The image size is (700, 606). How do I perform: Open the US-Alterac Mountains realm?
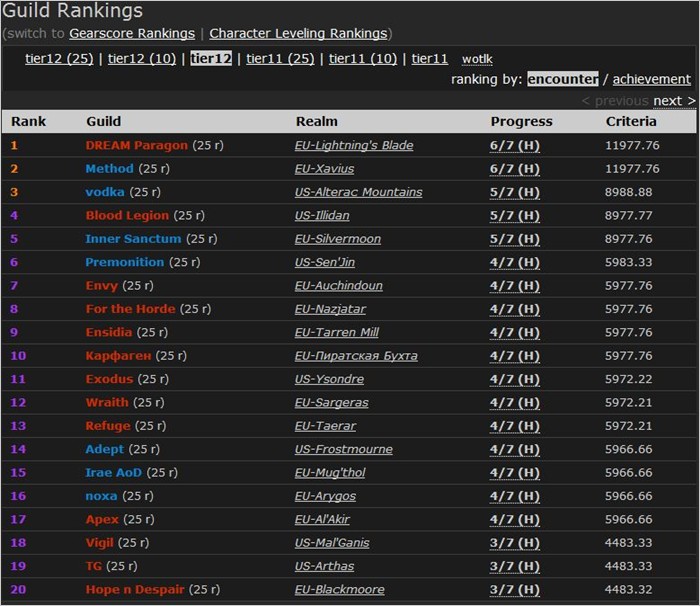[x=358, y=192]
